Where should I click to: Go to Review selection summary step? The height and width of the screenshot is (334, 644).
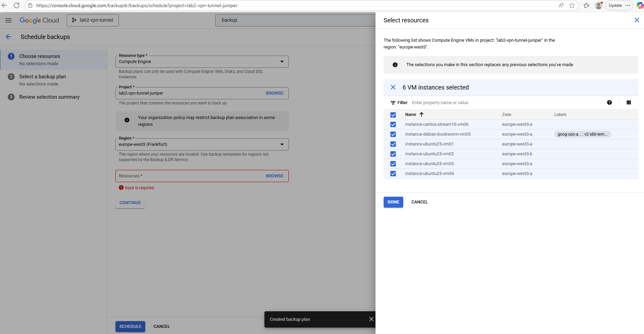point(49,97)
